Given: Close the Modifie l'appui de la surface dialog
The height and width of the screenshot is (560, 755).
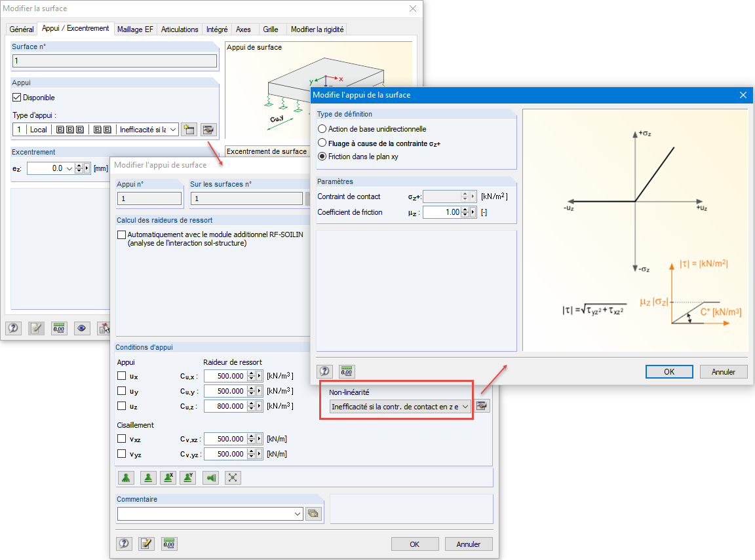Looking at the screenshot, I should (743, 95).
